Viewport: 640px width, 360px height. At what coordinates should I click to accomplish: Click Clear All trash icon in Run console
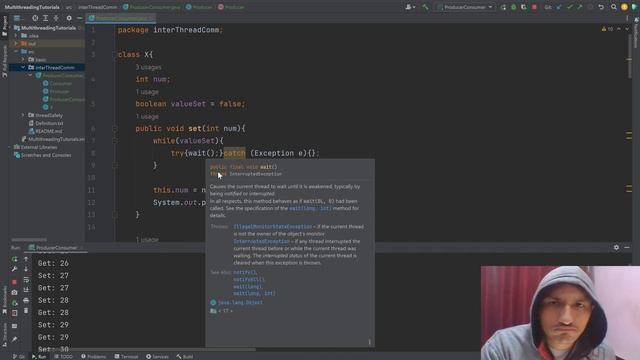point(26,311)
